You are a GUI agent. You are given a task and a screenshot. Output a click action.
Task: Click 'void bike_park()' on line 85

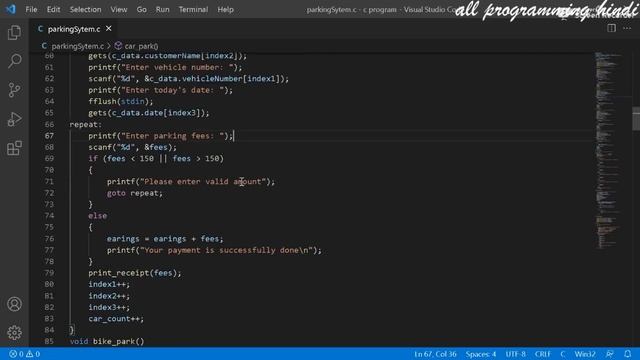[107, 341]
